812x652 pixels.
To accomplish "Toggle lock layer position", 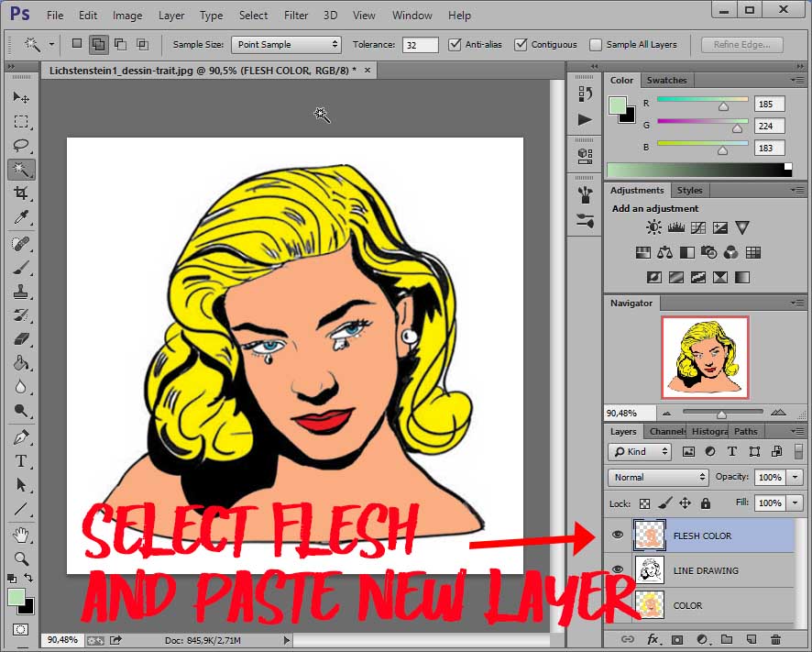I will point(685,503).
